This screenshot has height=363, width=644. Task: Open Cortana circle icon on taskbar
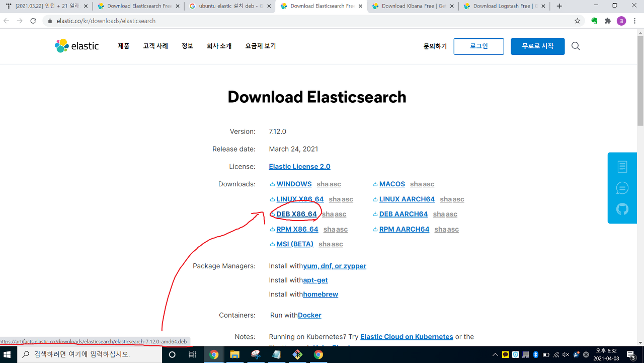[172, 354]
